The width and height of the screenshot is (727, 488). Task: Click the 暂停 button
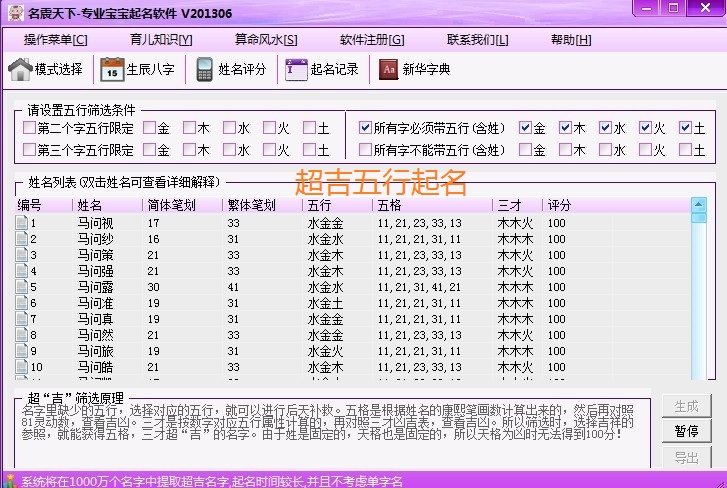pyautogui.click(x=686, y=431)
